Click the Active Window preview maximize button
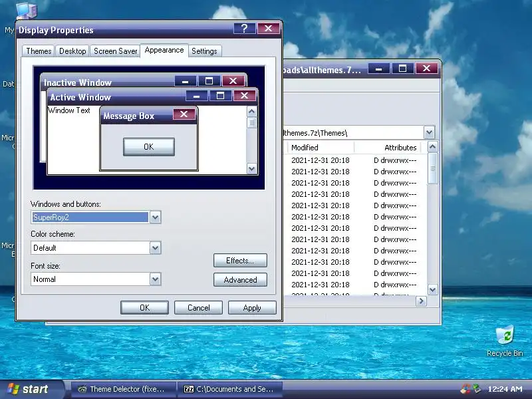Image resolution: width=532 pixels, height=399 pixels. pyautogui.click(x=220, y=96)
